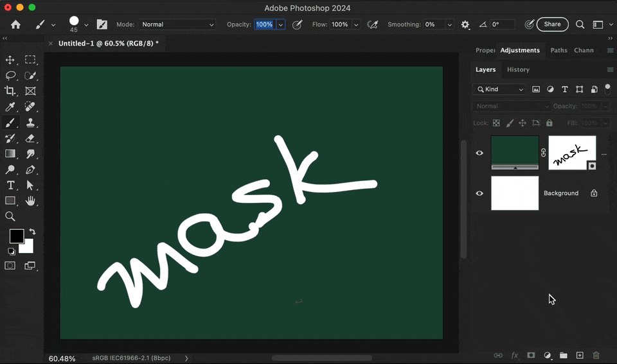Image resolution: width=617 pixels, height=364 pixels.
Task: Select the Gradient tool
Action: 10,153
